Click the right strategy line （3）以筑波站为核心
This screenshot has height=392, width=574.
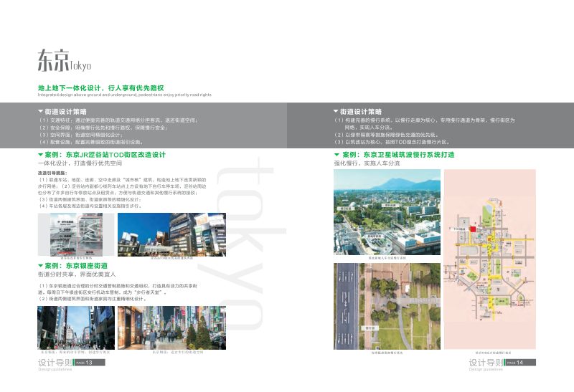392,142
